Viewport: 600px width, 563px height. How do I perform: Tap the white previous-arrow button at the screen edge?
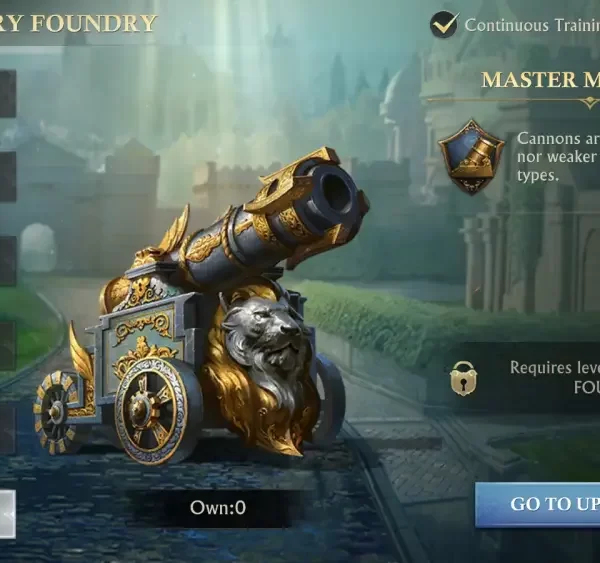point(8,514)
